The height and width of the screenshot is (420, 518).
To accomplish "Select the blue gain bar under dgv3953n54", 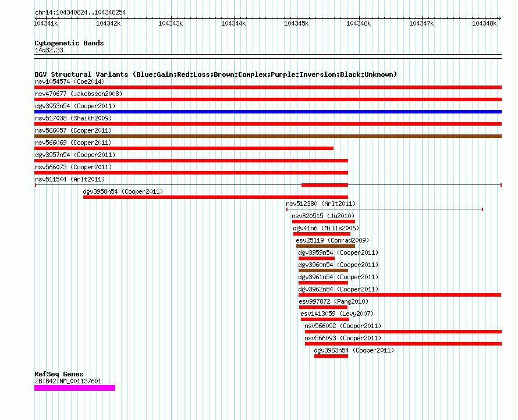I will coord(268,112).
